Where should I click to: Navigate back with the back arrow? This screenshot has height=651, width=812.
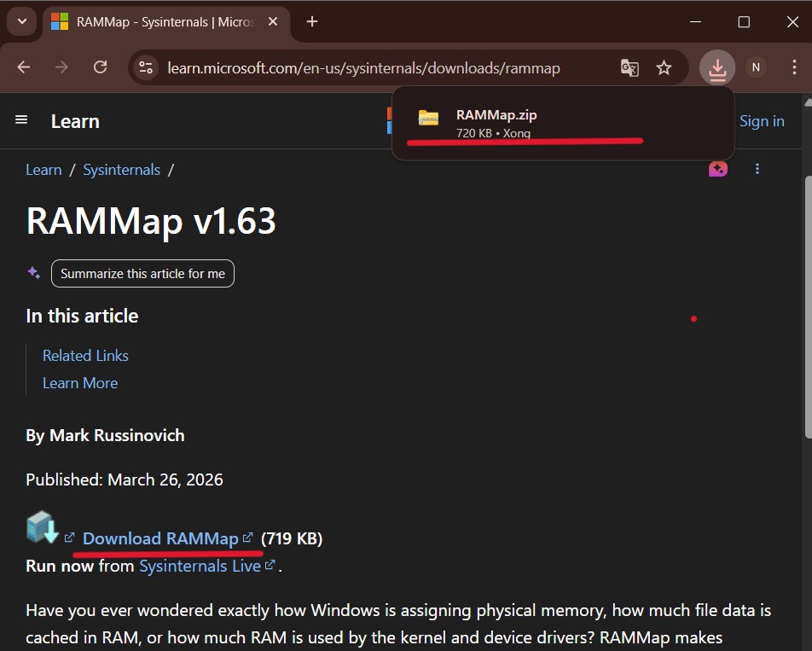pyautogui.click(x=26, y=67)
